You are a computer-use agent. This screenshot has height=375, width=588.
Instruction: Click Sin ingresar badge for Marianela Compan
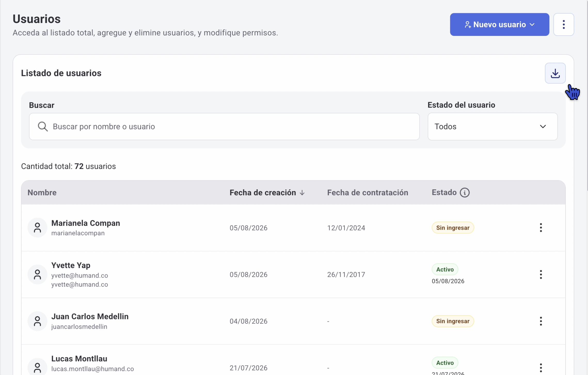pos(452,228)
